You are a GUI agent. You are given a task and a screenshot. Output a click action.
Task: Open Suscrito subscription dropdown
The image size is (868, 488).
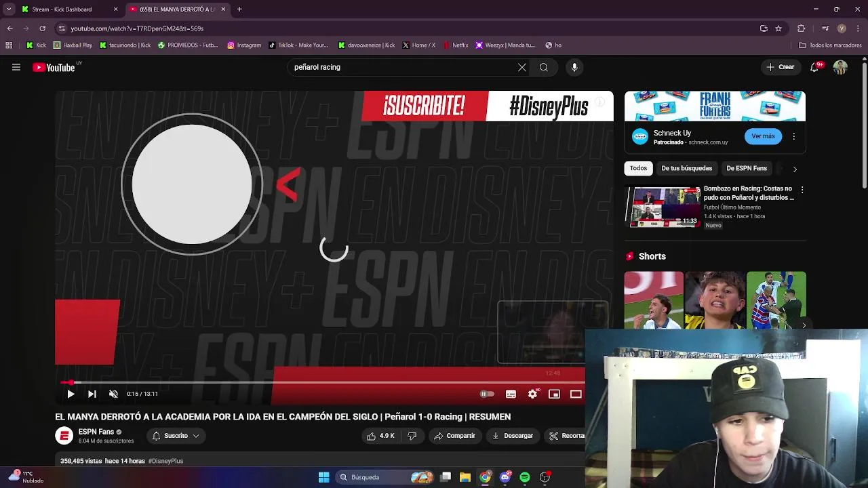176,436
